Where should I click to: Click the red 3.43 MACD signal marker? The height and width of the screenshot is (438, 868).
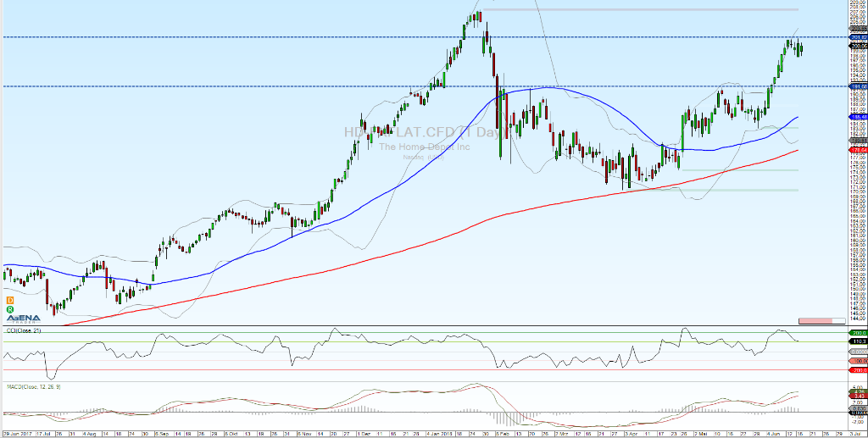click(859, 396)
